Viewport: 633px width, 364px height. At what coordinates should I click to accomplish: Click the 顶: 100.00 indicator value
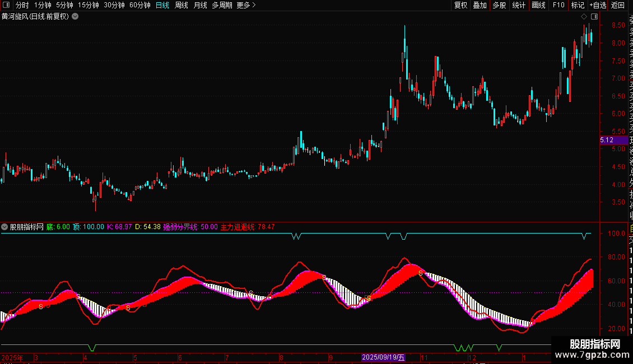[x=89, y=227]
